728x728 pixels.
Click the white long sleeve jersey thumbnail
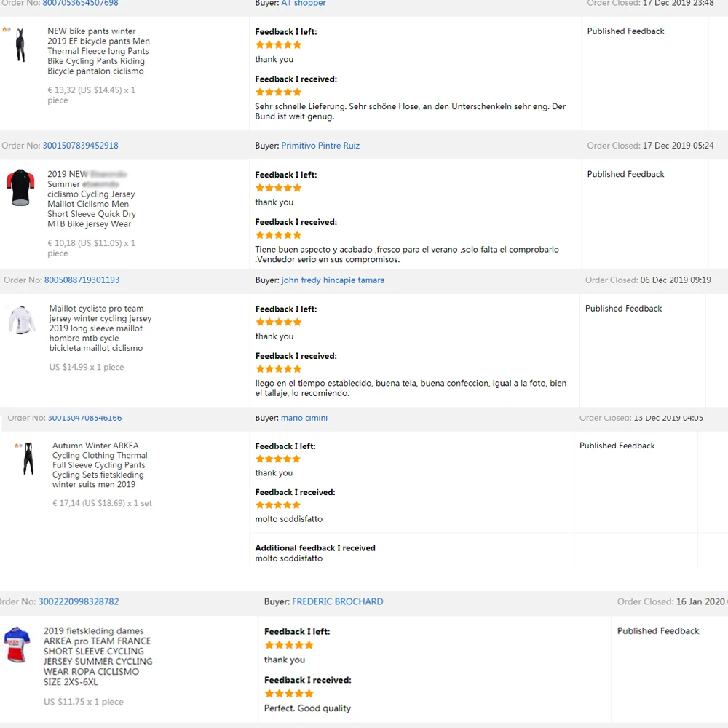pyautogui.click(x=22, y=320)
